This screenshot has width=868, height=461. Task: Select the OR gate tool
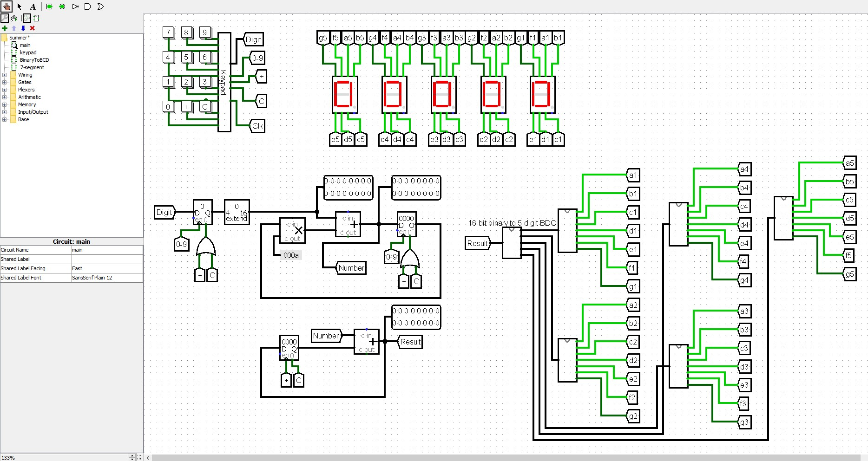pyautogui.click(x=100, y=6)
